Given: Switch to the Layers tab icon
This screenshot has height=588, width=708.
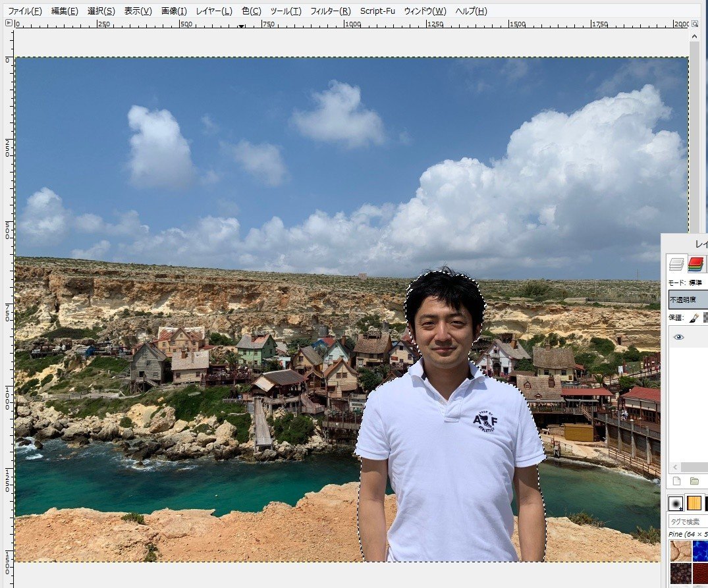Looking at the screenshot, I should (x=676, y=264).
